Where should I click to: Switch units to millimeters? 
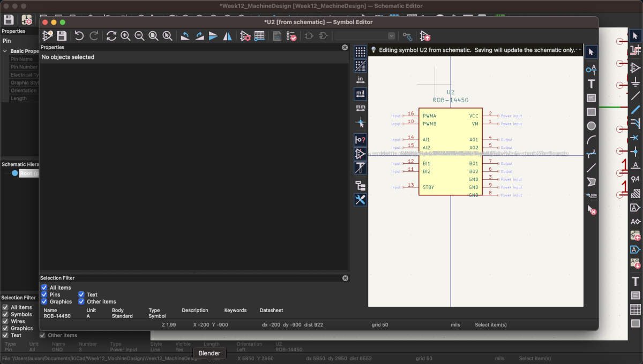360,108
